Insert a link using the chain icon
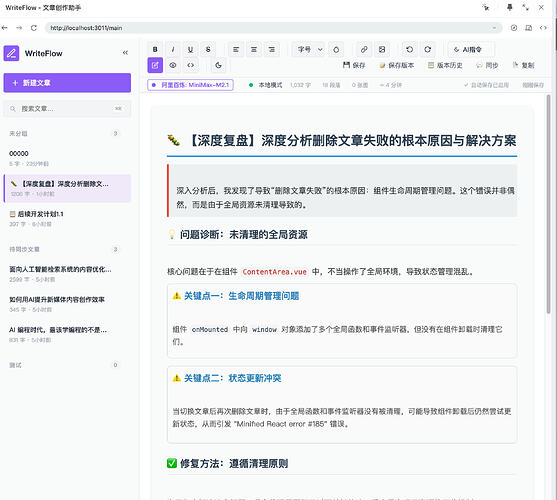The height and width of the screenshot is (500, 557). [364, 49]
